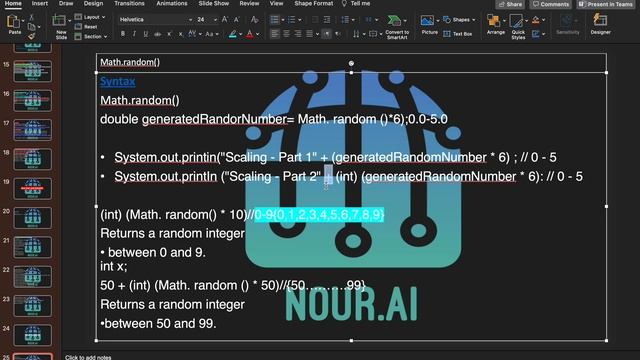The width and height of the screenshot is (640, 360).
Task: Open the Section dropdown
Action: 91,37
